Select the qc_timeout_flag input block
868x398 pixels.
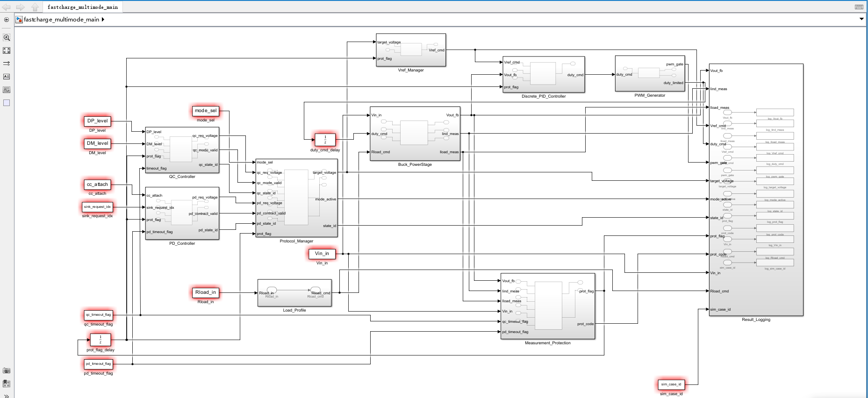click(98, 315)
